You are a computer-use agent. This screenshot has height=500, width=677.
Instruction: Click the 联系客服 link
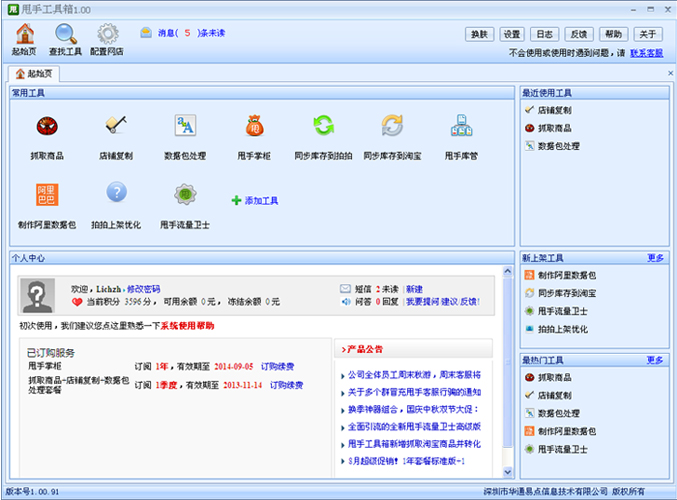pyautogui.click(x=646, y=53)
